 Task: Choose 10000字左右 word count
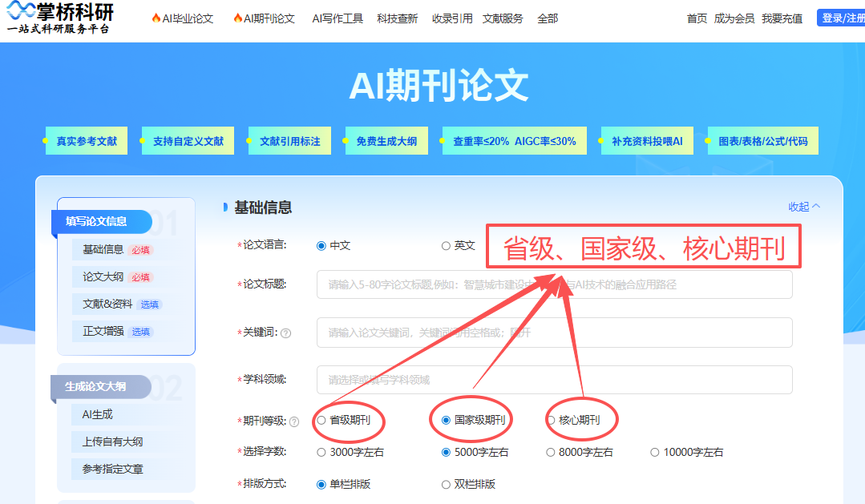coord(687,452)
